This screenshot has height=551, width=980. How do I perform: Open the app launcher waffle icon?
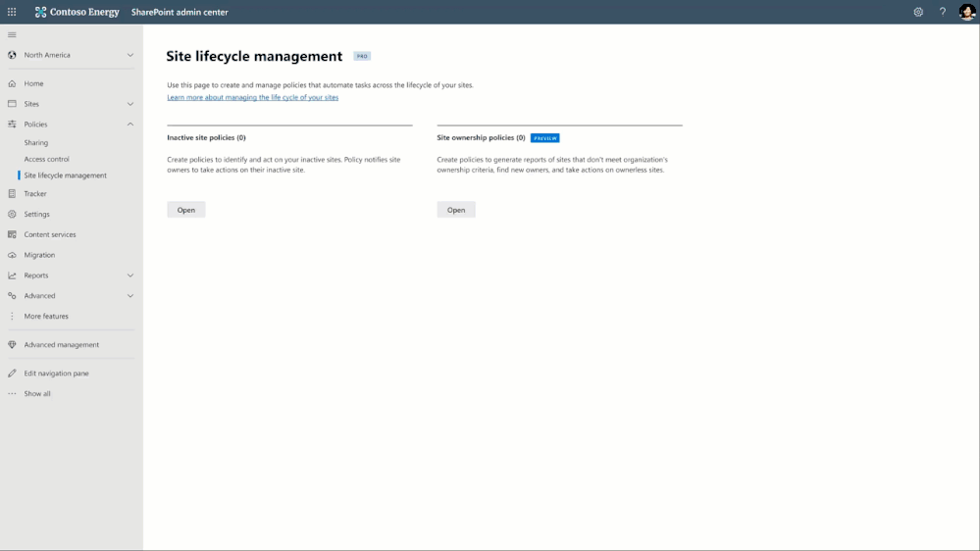[12, 12]
